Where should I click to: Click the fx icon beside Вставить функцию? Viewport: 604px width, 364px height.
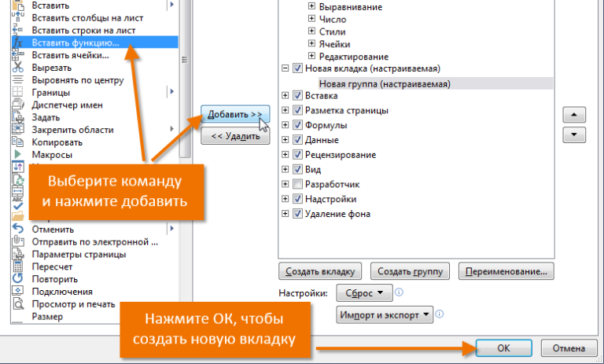tap(19, 42)
